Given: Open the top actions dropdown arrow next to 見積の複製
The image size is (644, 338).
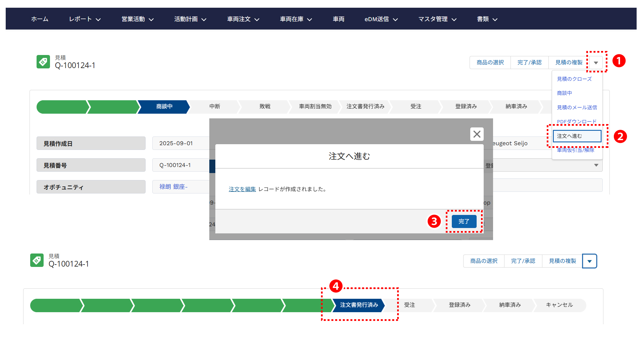Looking at the screenshot, I should click(596, 63).
